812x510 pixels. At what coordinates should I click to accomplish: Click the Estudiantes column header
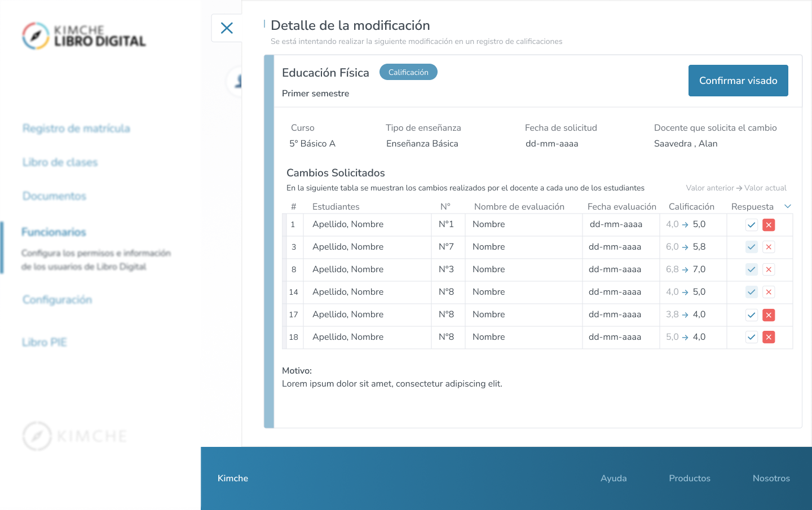[x=336, y=207]
